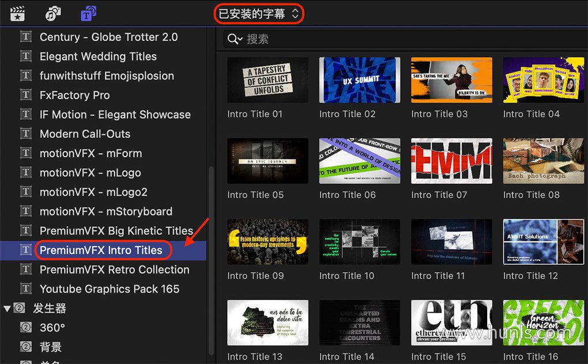Image resolution: width=588 pixels, height=364 pixels.
Task: Select the Intro Title 09 thumbnail
Action: [267, 241]
